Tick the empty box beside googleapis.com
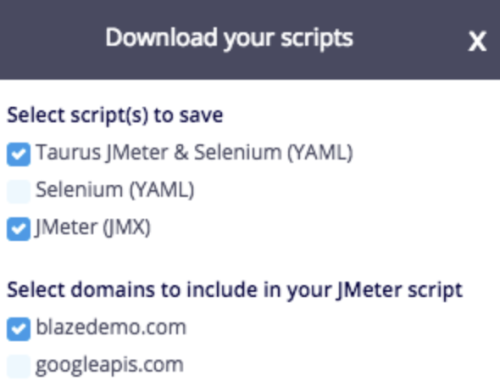The width and height of the screenshot is (500, 392). click(x=19, y=366)
